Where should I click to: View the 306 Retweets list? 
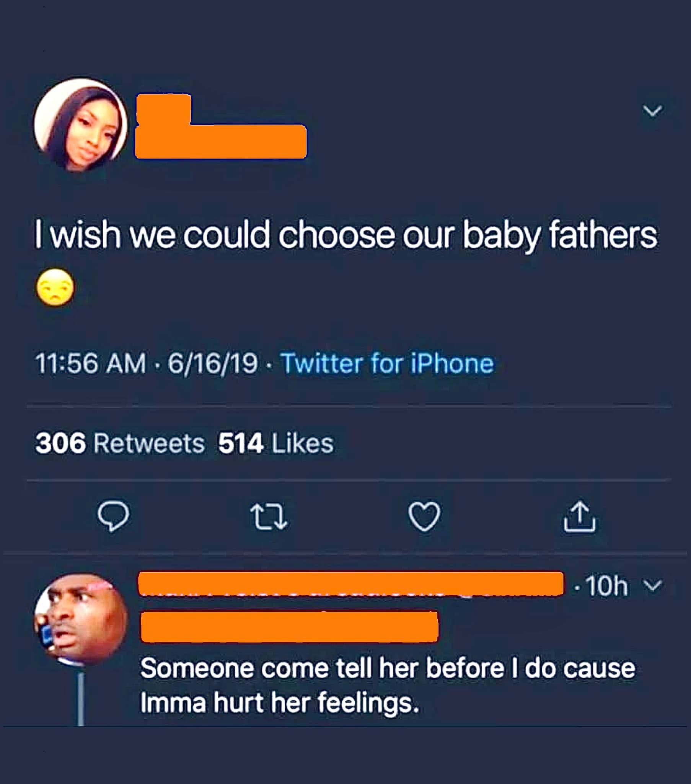pos(120,443)
